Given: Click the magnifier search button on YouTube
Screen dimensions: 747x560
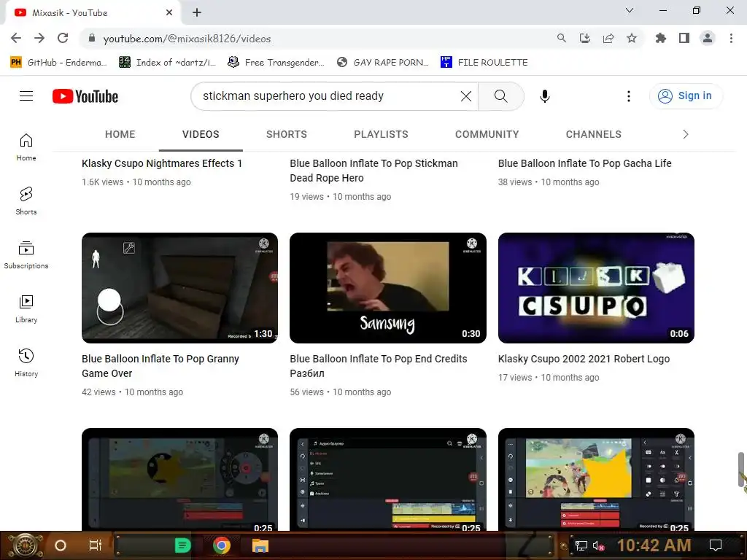Looking at the screenshot, I should (500, 96).
